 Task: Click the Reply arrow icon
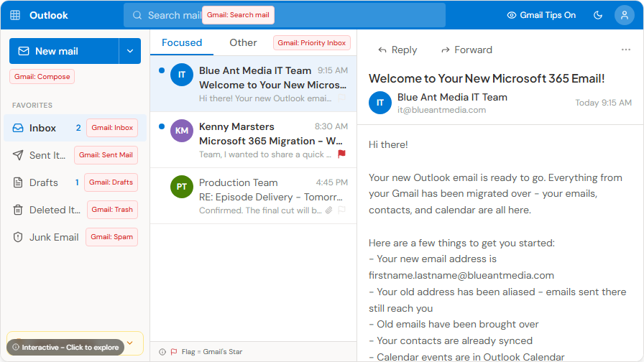coord(382,50)
